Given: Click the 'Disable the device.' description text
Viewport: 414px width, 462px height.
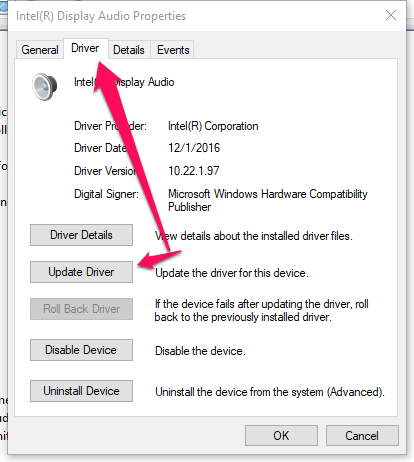Looking at the screenshot, I should [x=200, y=351].
